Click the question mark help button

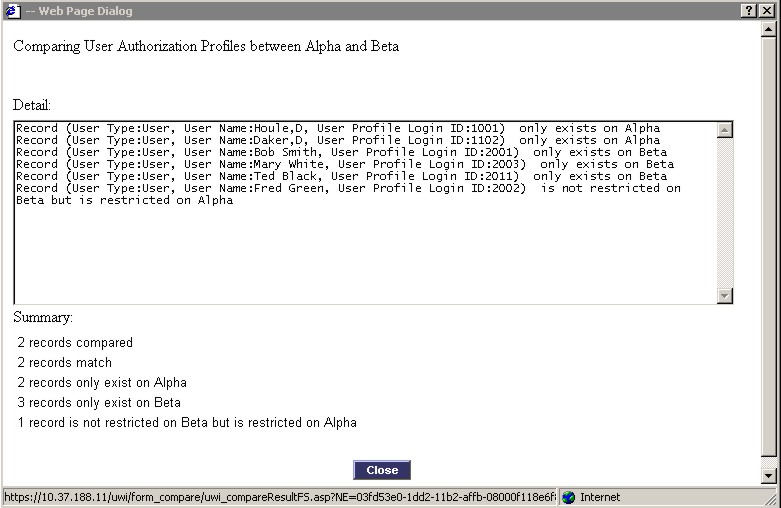click(749, 10)
